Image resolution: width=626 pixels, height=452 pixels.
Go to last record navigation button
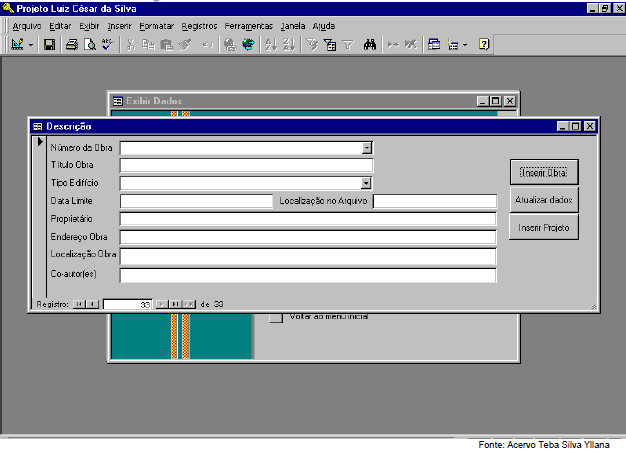[x=175, y=304]
